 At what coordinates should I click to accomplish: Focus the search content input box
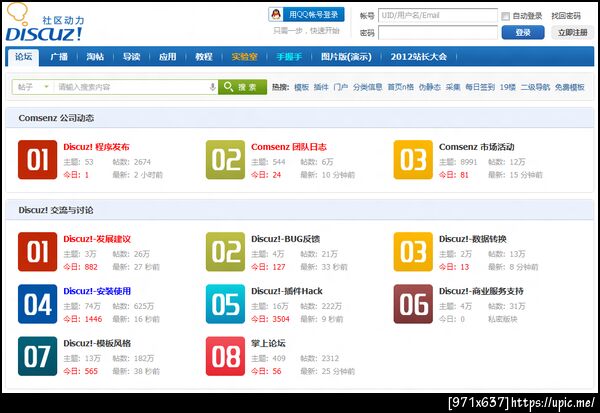click(132, 87)
